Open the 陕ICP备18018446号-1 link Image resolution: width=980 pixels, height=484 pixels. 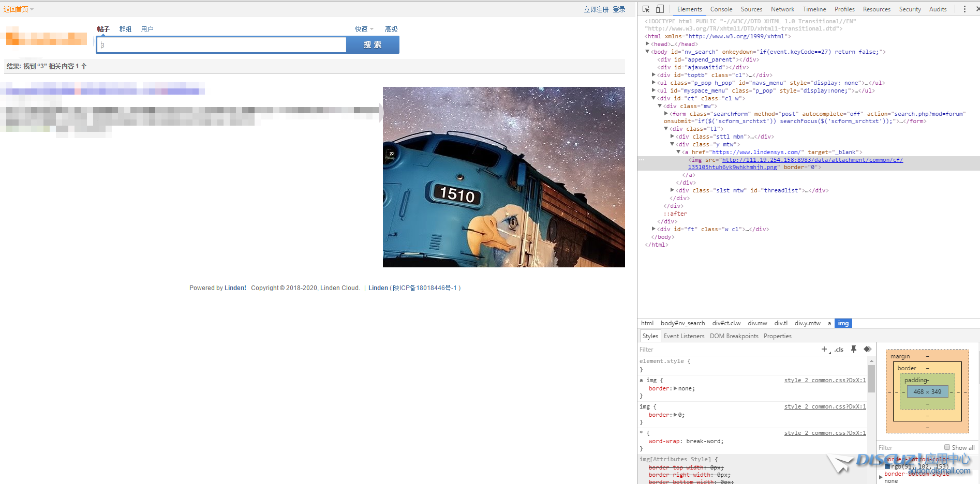[x=425, y=288]
